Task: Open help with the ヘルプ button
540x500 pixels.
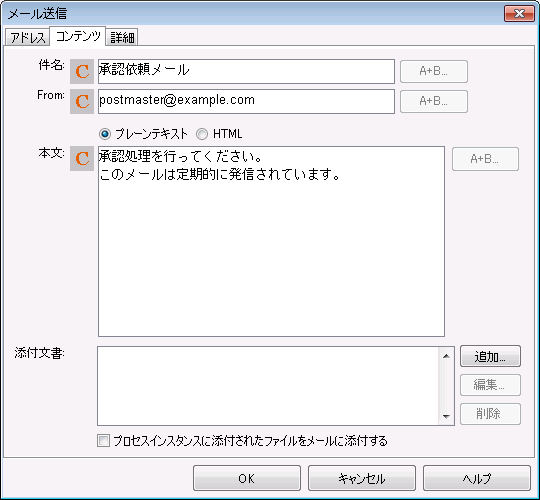Action: 477,478
